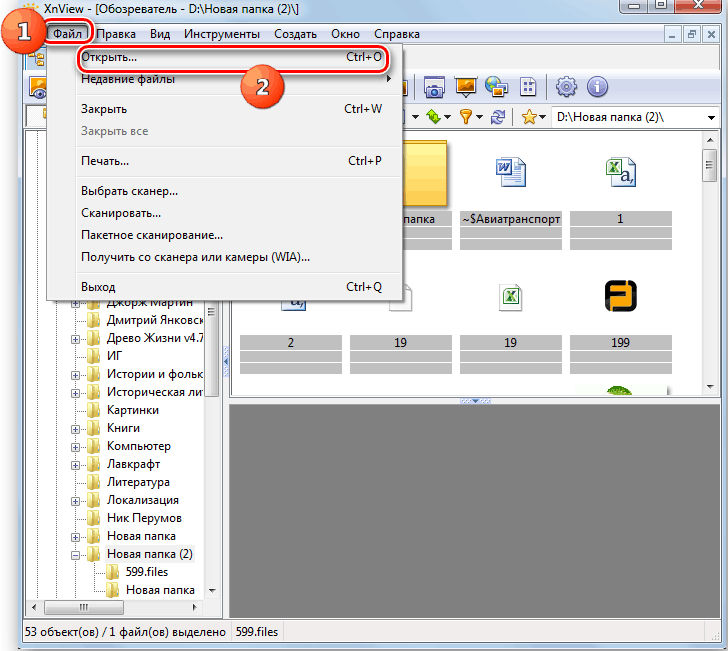
Task: Open the Файл menu
Action: tap(67, 34)
